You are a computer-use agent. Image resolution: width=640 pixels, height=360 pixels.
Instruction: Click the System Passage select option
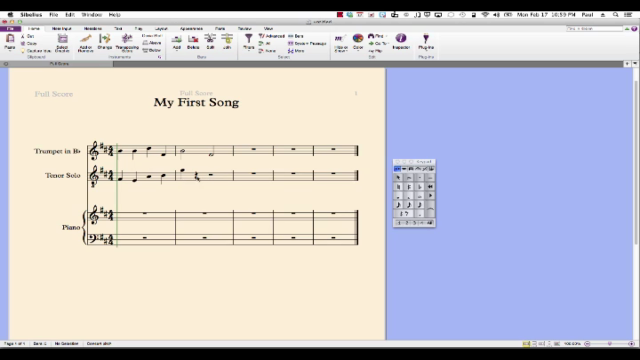(307, 43)
